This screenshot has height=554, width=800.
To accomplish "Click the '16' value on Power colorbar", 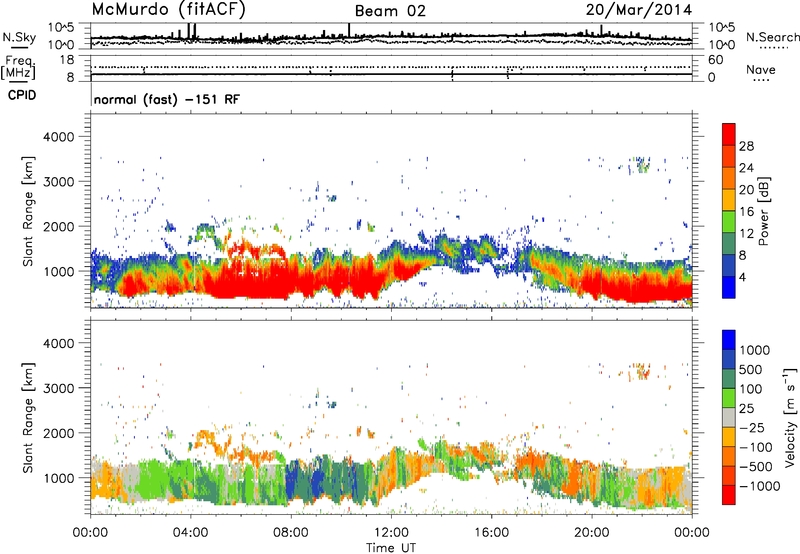I will point(746,212).
